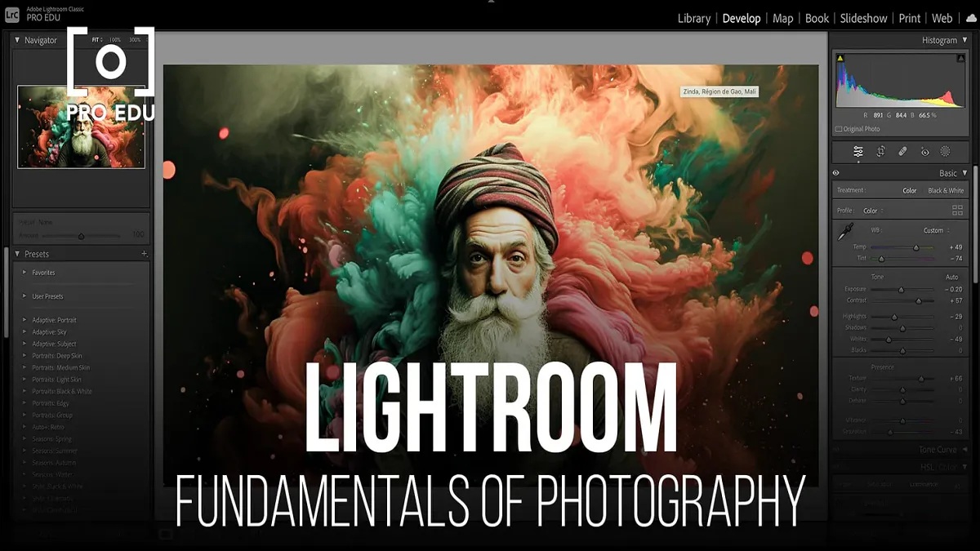Open the Slideshow module
Screen dimensions: 980x551
pos(863,18)
